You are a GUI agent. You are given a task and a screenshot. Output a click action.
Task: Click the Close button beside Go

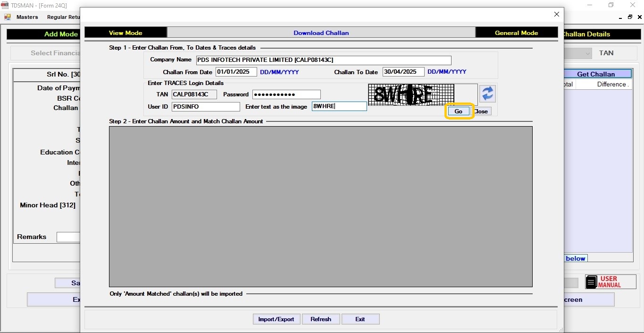[x=481, y=111]
